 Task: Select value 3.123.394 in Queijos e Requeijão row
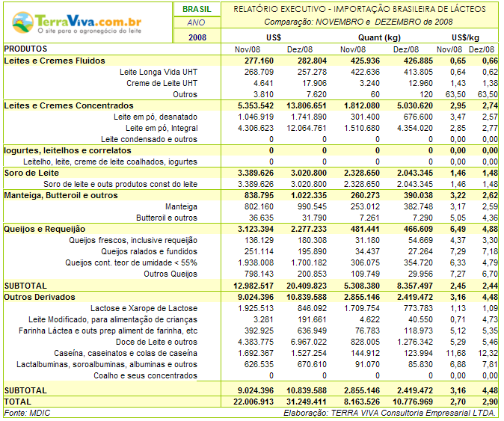256,229
